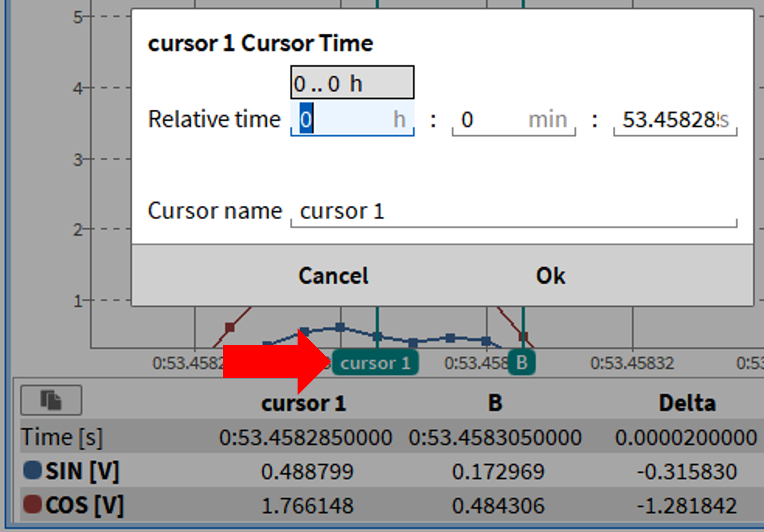Click the 'B' cursor marker on time axis

522,362
